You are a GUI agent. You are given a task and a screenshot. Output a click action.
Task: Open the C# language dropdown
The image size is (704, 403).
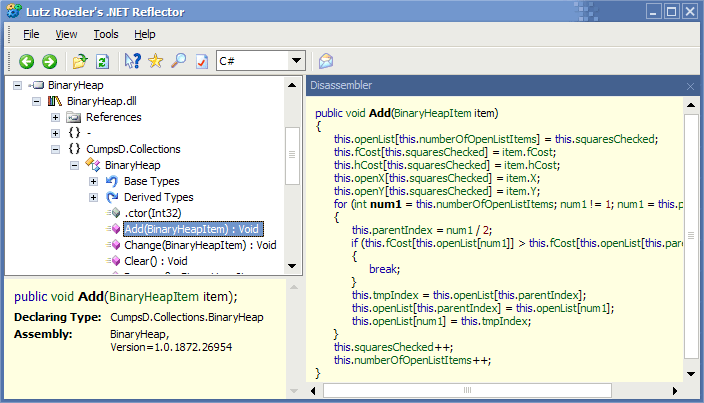[296, 61]
